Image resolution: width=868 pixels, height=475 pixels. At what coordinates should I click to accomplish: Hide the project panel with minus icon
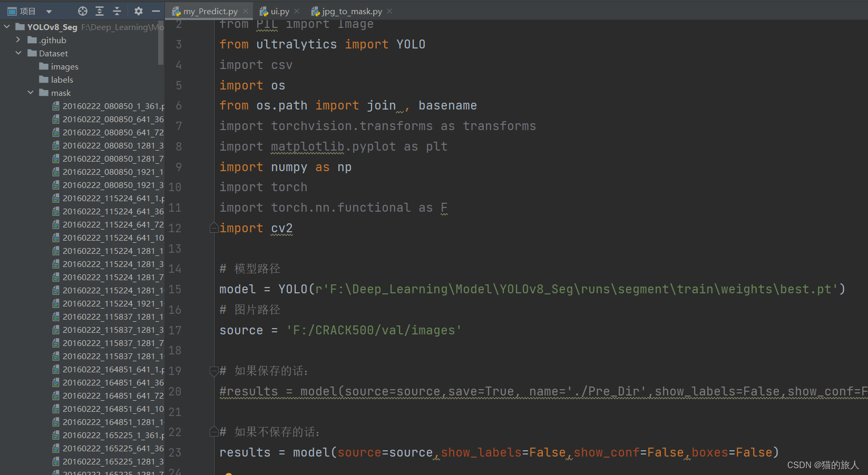click(155, 11)
